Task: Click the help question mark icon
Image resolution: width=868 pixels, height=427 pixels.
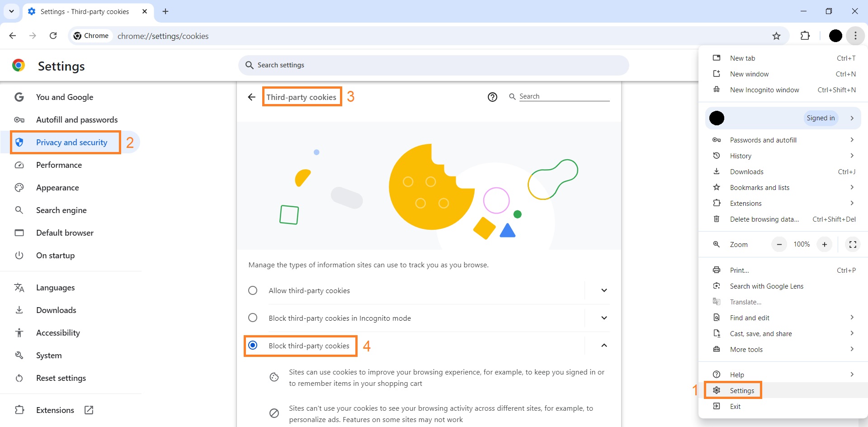Action: click(x=492, y=96)
